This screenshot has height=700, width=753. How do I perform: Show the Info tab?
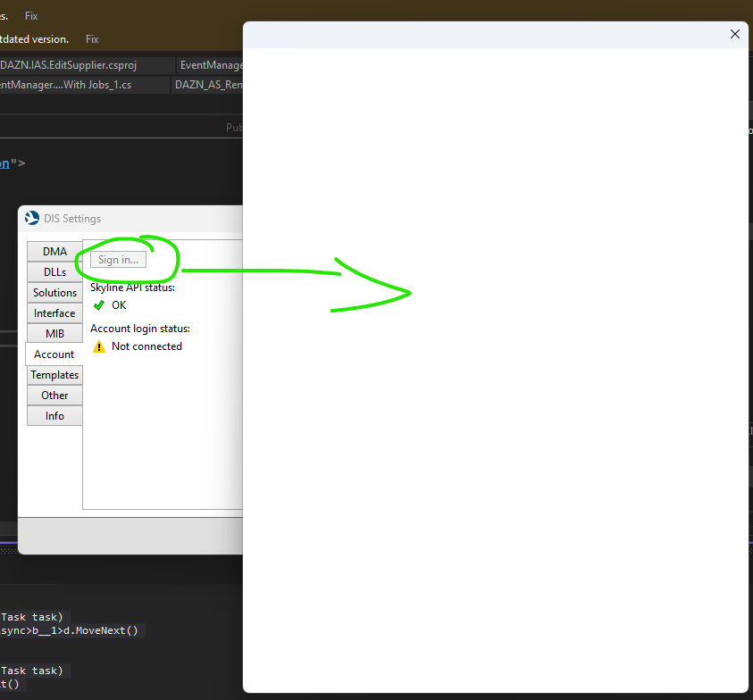54,416
